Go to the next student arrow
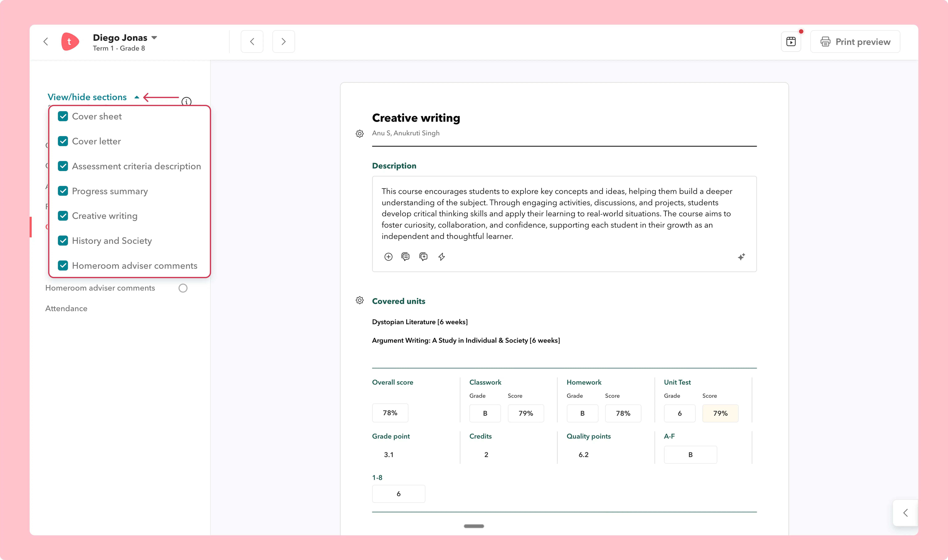Screen dimensions: 948x560 pyautogui.click(x=284, y=41)
